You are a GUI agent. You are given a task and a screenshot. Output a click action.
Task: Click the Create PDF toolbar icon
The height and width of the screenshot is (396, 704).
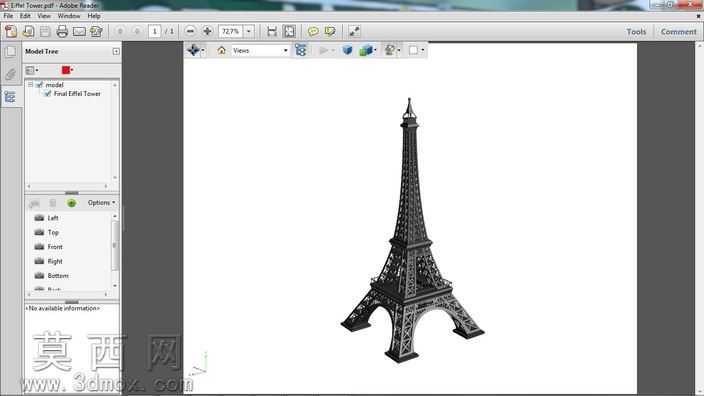pyautogui.click(x=11, y=31)
